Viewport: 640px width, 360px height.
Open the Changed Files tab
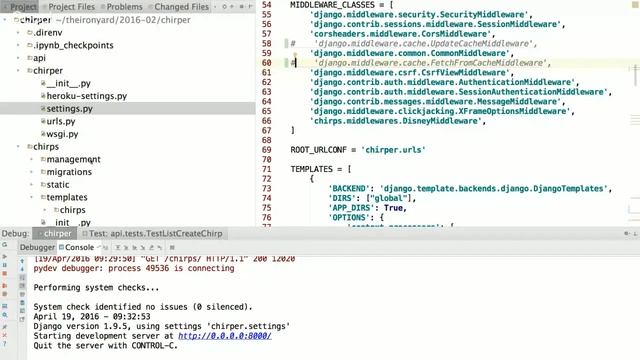[178, 7]
